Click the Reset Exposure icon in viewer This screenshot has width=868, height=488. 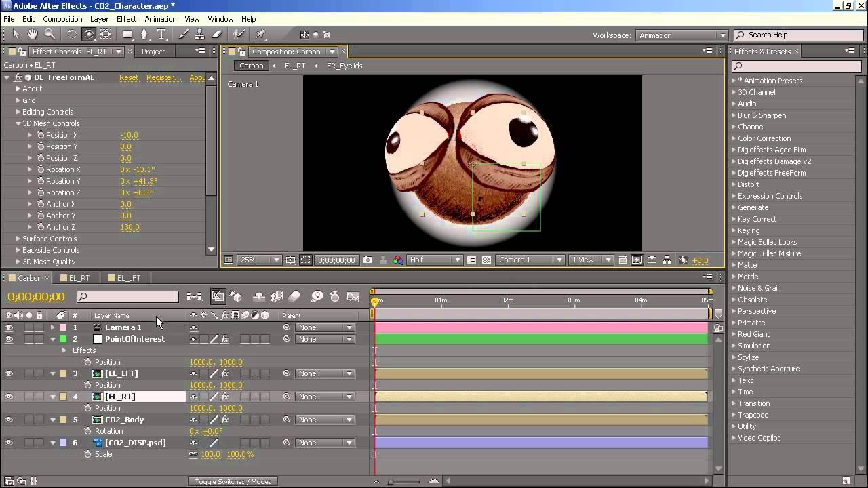point(683,260)
